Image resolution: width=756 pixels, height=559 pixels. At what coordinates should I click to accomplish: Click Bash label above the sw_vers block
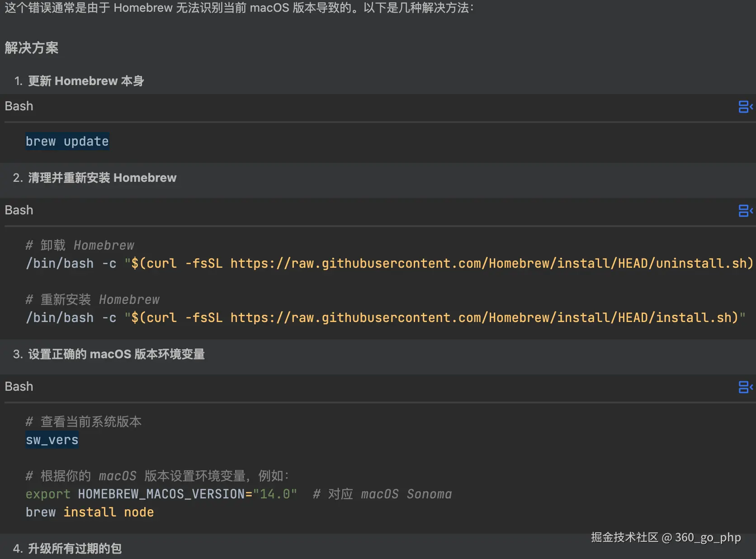coord(19,387)
